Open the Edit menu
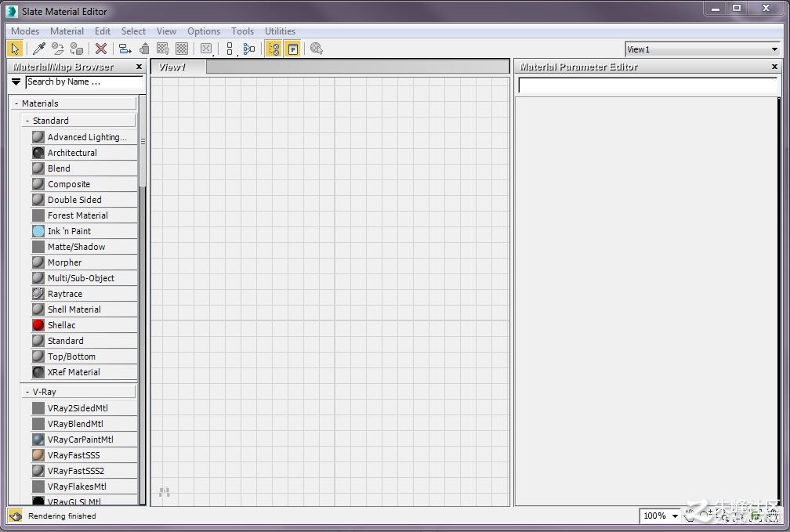The height and width of the screenshot is (532, 790). tap(103, 31)
